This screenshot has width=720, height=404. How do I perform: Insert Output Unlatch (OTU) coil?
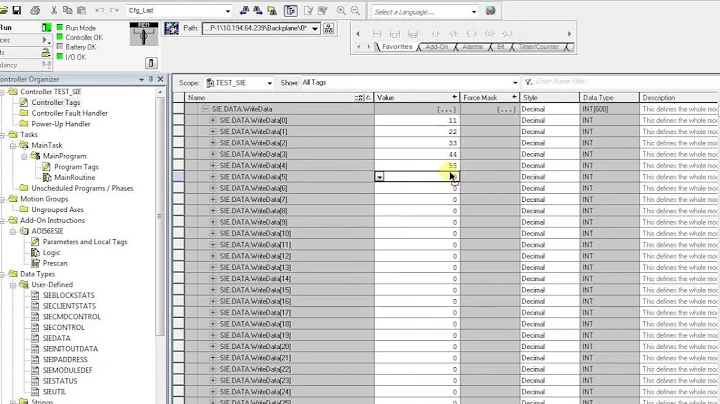[489, 34]
